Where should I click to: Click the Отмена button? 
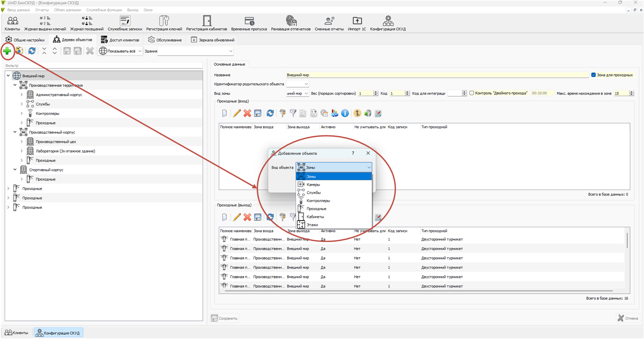[628, 318]
